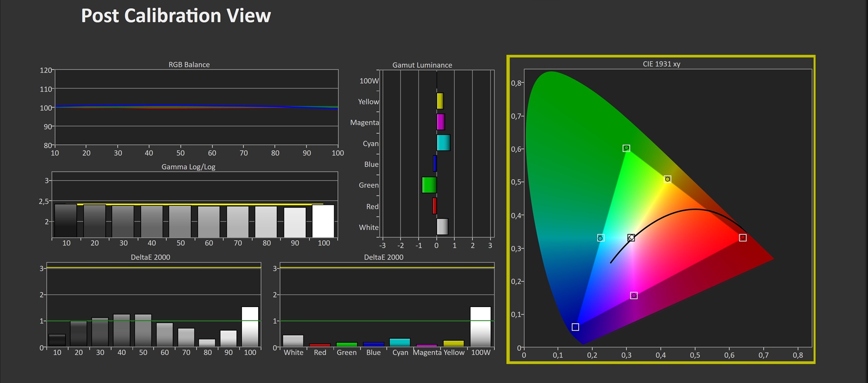Viewport: 868px width, 383px height.
Task: Click the RGB Balance chart title
Action: (x=189, y=65)
